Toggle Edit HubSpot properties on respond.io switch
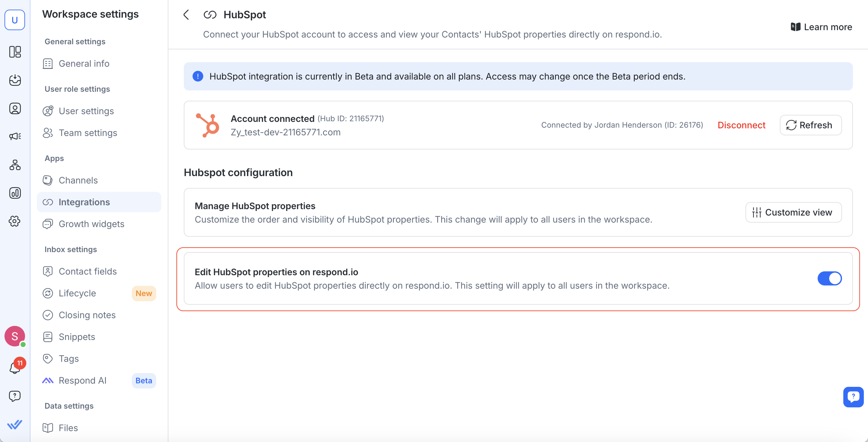The width and height of the screenshot is (868, 442). click(829, 279)
